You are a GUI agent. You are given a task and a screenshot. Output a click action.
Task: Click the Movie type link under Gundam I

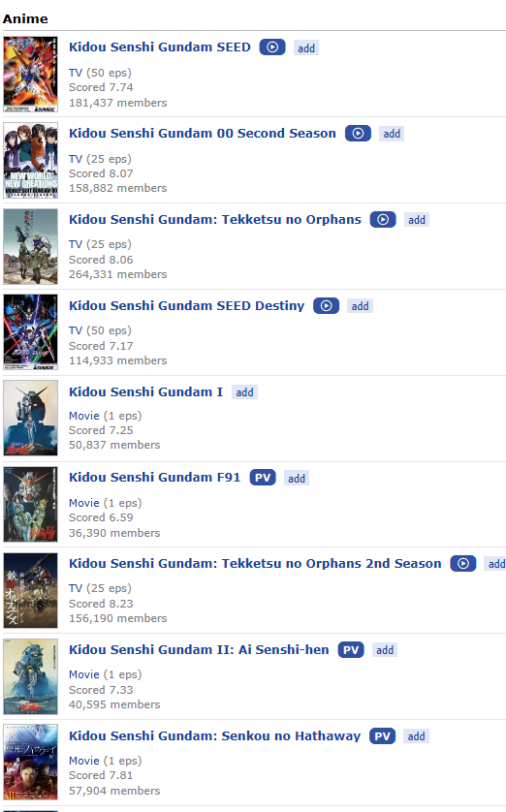point(84,416)
